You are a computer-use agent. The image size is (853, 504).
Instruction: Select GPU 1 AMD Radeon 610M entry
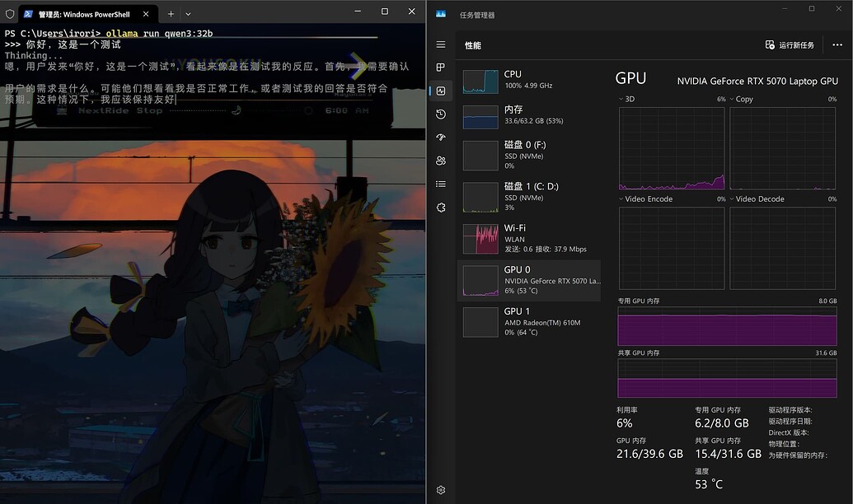pyautogui.click(x=529, y=321)
